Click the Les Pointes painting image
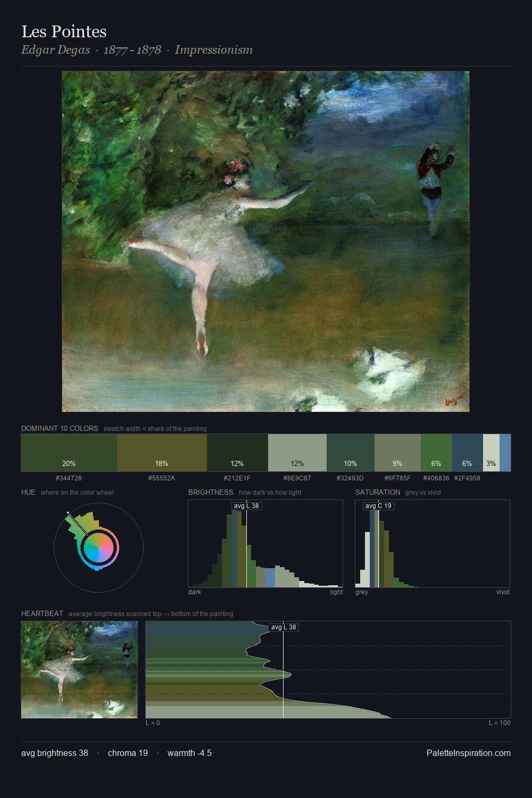Image resolution: width=532 pixels, height=798 pixels. 265,242
